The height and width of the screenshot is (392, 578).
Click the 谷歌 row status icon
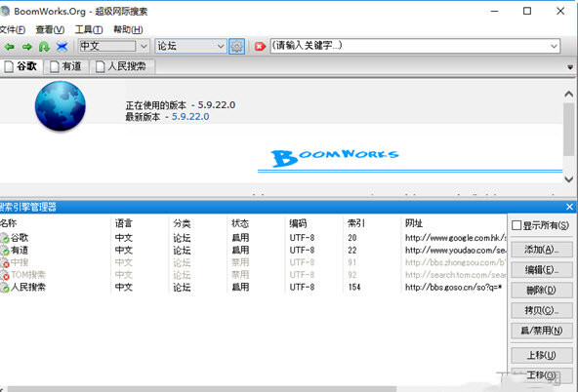tap(5, 238)
